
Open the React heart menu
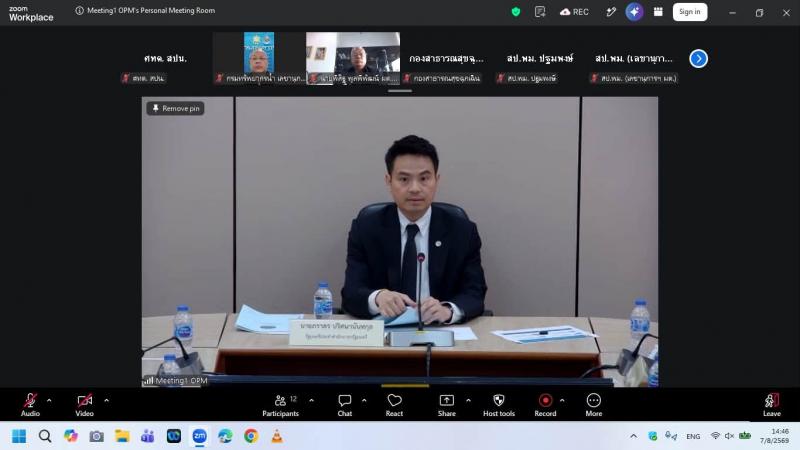394,405
